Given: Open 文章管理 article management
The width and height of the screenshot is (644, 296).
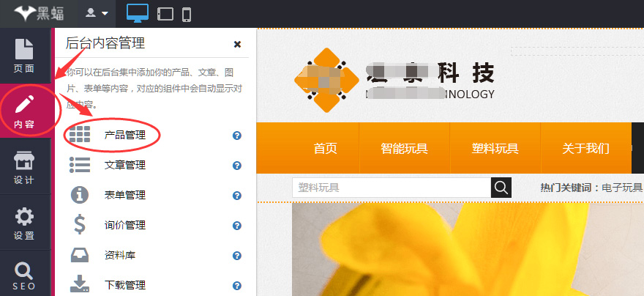Looking at the screenshot, I should pos(124,166).
